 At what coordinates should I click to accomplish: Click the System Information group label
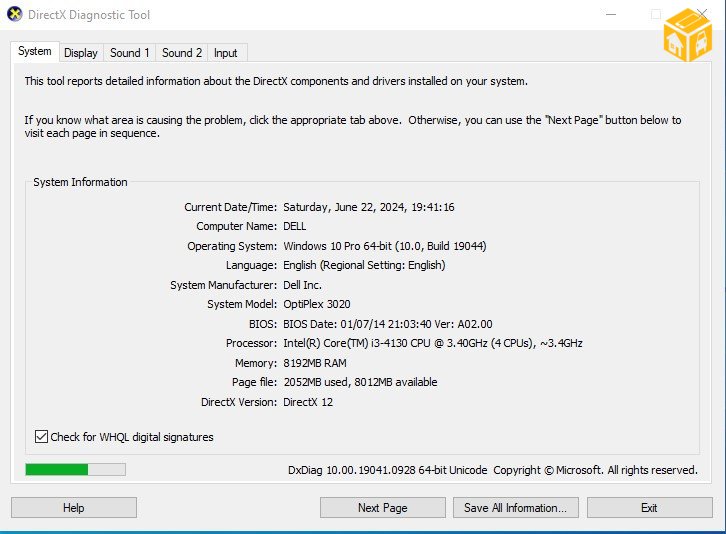click(80, 182)
